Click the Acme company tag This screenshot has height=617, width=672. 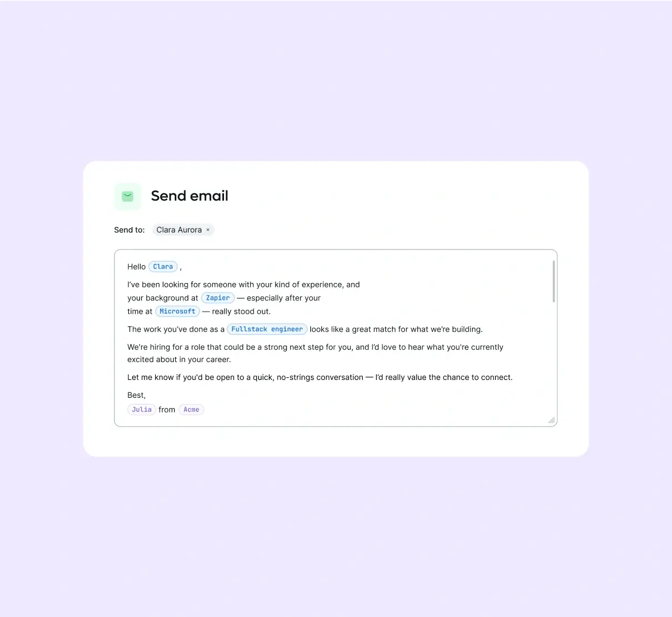pyautogui.click(x=192, y=410)
